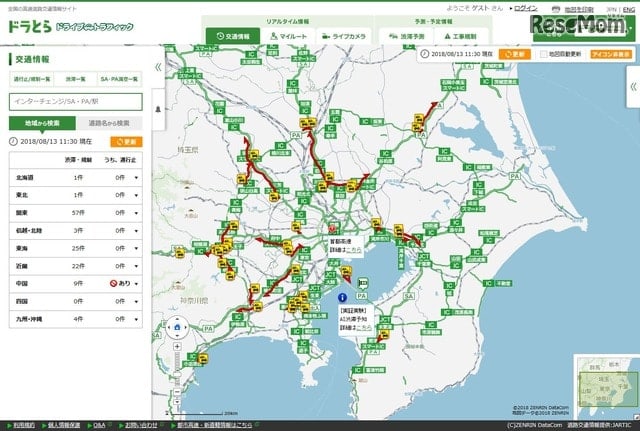Collapse the left traffic info panel

click(158, 67)
